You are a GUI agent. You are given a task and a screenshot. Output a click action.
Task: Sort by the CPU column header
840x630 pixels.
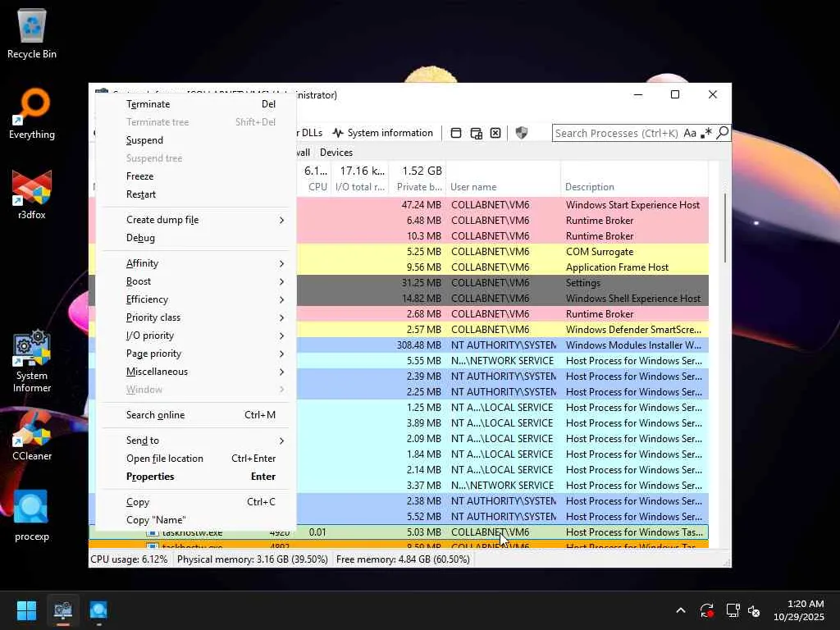point(315,179)
